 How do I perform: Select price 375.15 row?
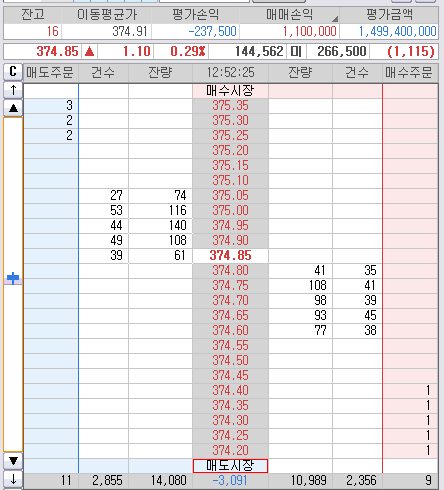[x=230, y=165]
